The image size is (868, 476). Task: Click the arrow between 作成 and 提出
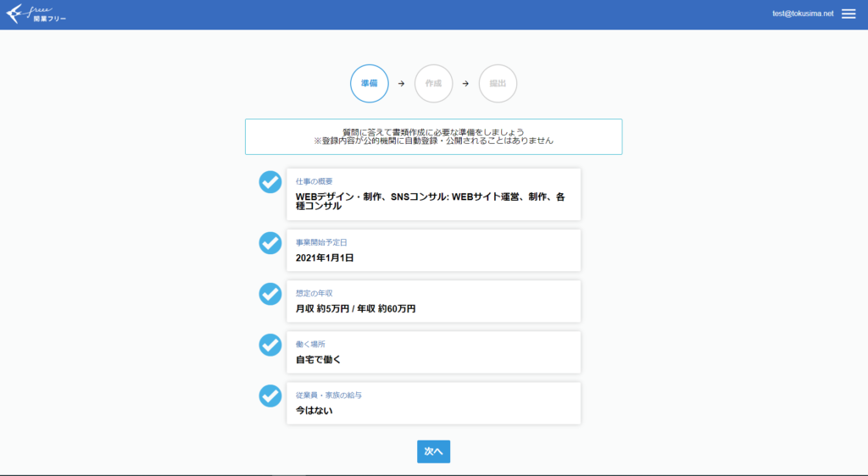(465, 84)
